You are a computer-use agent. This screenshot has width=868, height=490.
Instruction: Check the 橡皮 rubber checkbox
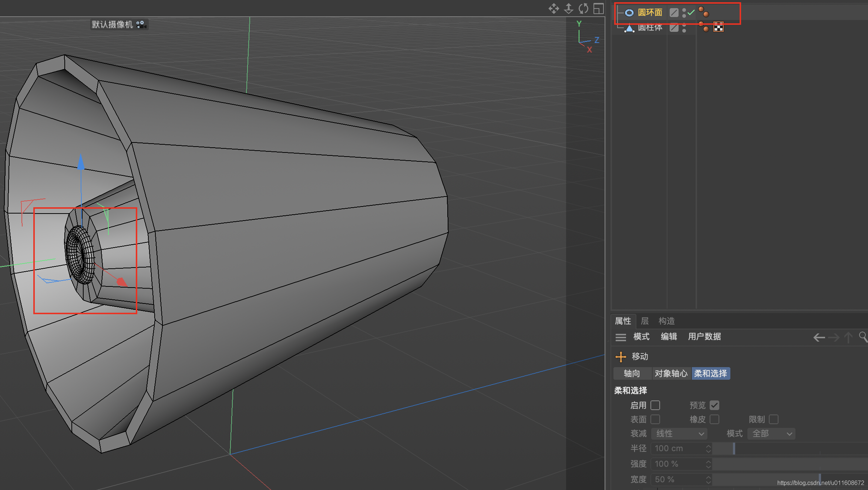(x=714, y=419)
